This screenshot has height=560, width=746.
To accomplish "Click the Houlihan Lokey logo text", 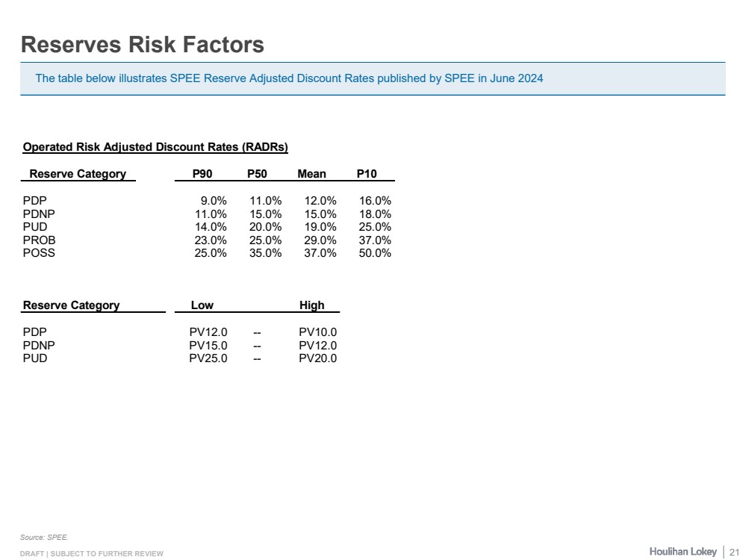I will 683,552.
